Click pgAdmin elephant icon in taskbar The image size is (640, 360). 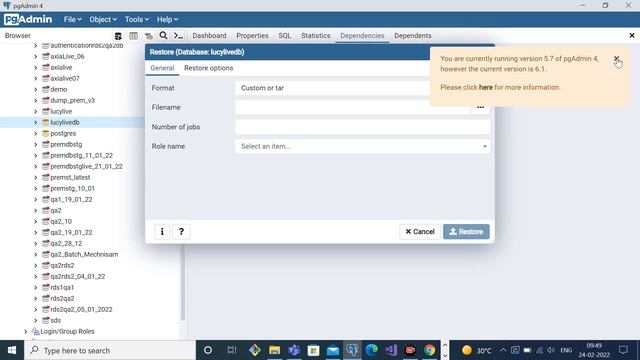(x=352, y=350)
